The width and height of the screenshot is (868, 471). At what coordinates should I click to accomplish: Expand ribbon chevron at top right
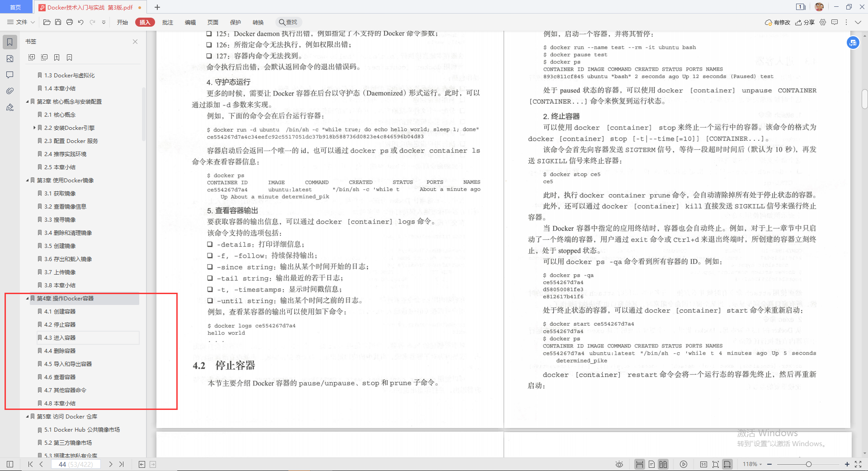pyautogui.click(x=858, y=22)
